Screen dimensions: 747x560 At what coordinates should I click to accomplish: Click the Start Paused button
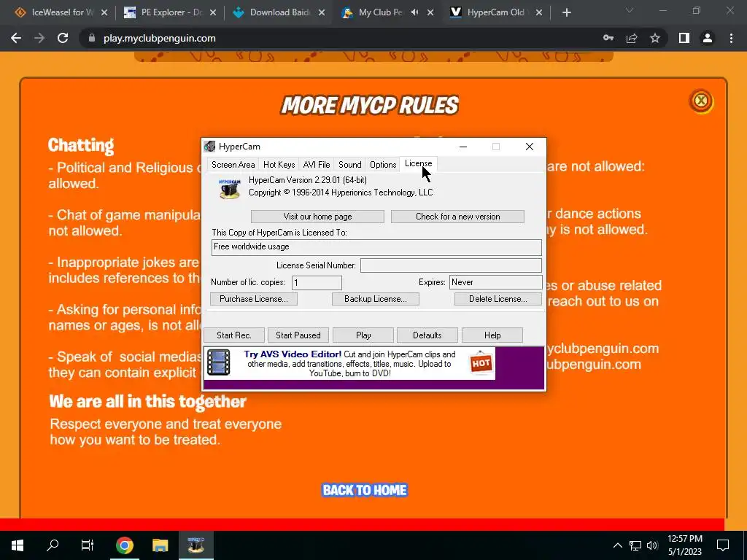(298, 335)
